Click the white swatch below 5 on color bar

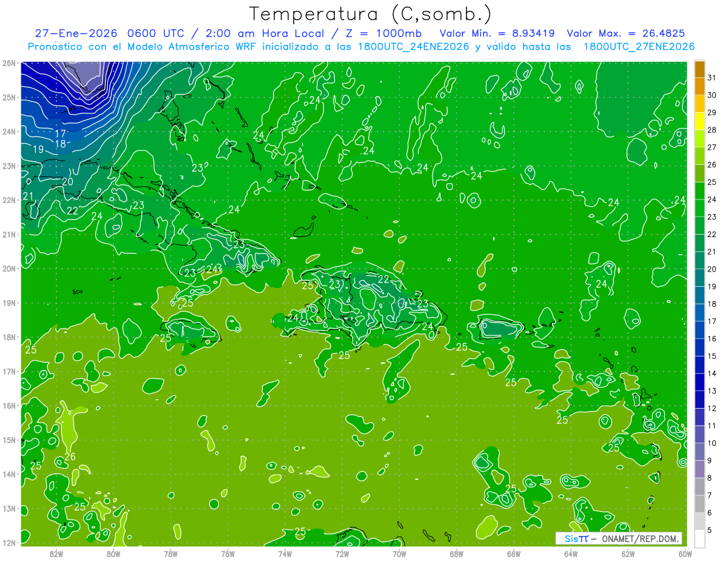click(699, 539)
